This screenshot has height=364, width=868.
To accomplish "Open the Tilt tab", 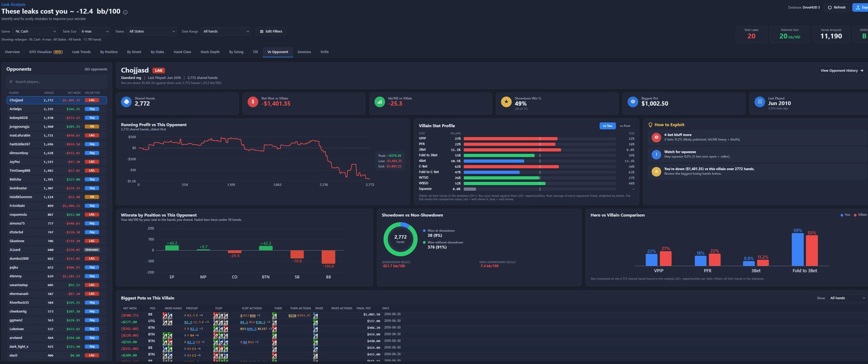I will point(255,52).
